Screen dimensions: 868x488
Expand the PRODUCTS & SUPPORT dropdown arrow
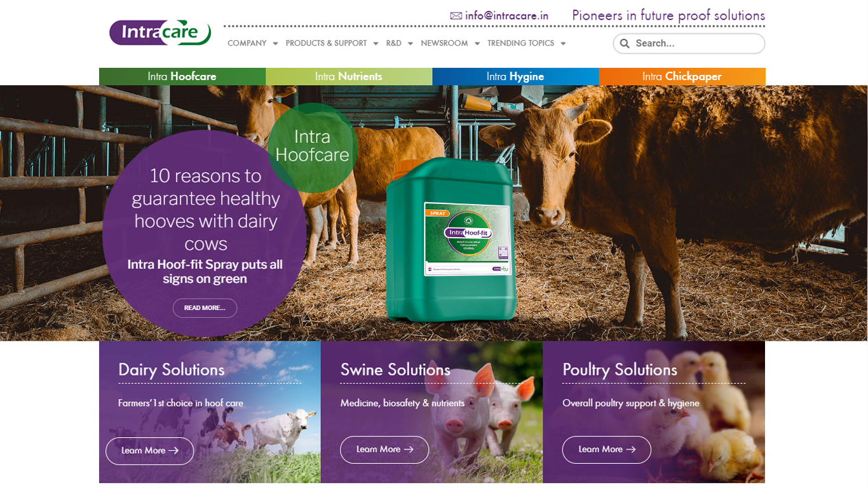coord(376,44)
